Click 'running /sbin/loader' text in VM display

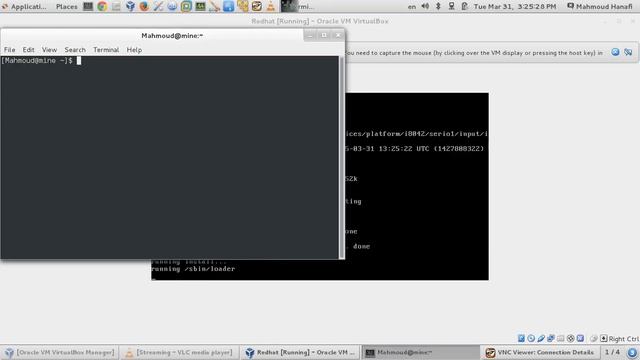click(x=193, y=269)
